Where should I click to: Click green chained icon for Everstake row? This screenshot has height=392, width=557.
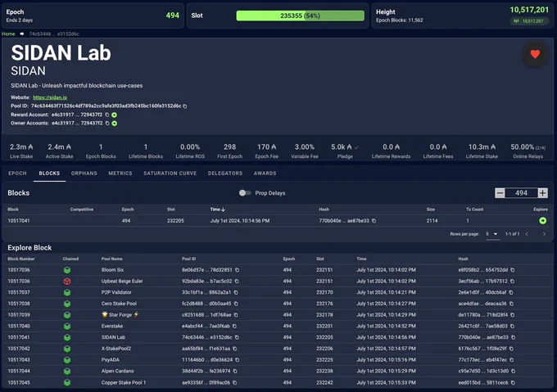tap(67, 326)
